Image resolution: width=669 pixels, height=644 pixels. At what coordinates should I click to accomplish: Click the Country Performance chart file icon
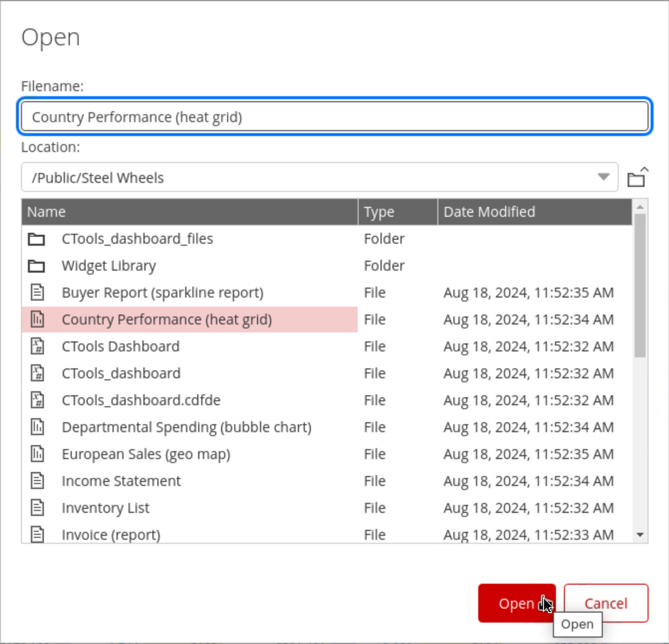[x=37, y=320]
